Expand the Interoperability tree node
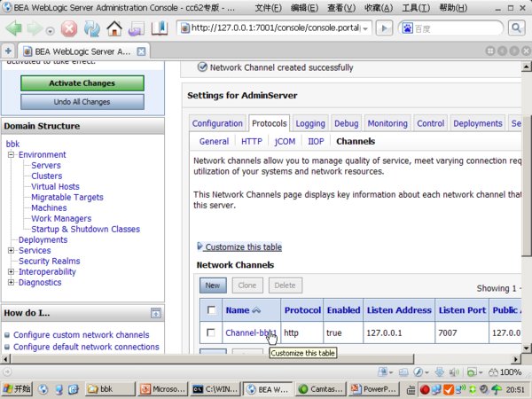 tap(11, 272)
